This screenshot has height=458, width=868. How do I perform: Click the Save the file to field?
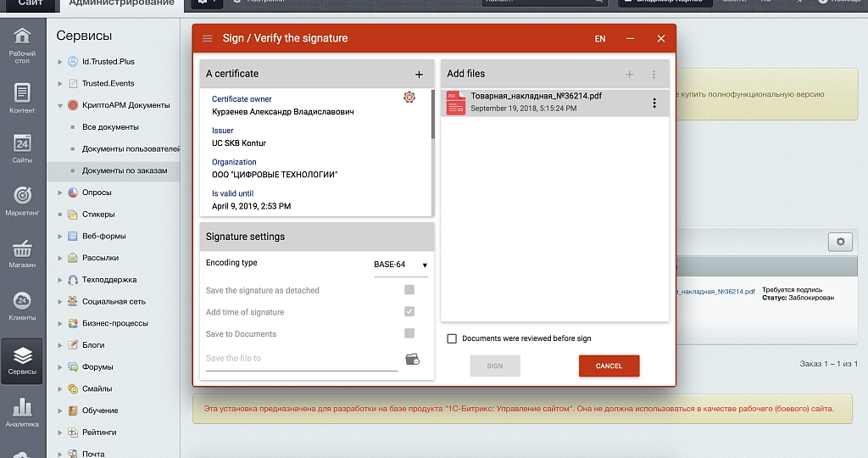(x=302, y=359)
